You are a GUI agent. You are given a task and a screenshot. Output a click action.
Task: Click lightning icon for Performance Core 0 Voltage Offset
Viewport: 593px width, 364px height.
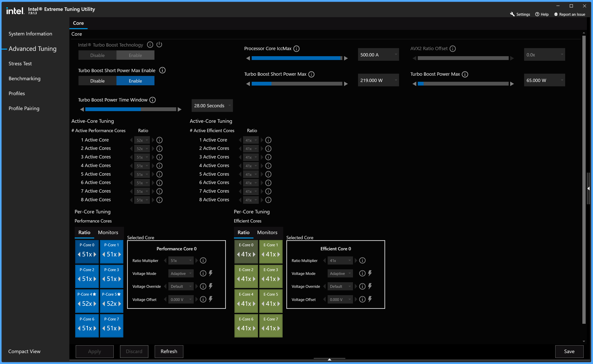[x=211, y=299]
